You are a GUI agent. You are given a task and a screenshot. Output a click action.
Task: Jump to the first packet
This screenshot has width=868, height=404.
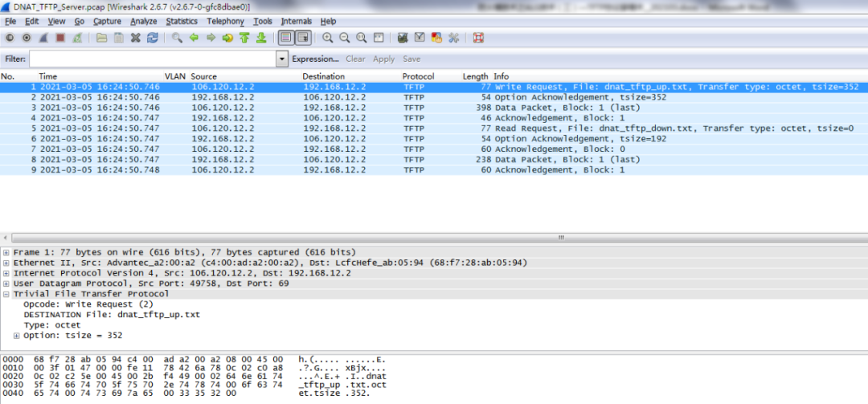tap(244, 38)
